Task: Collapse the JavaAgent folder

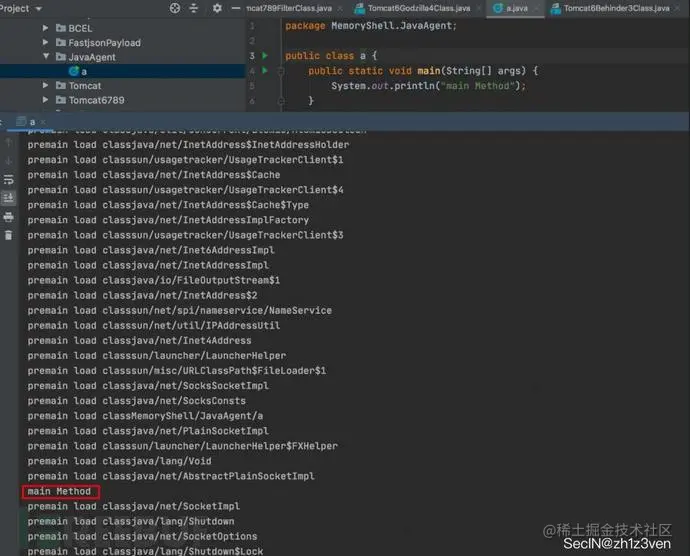Action: [46, 56]
